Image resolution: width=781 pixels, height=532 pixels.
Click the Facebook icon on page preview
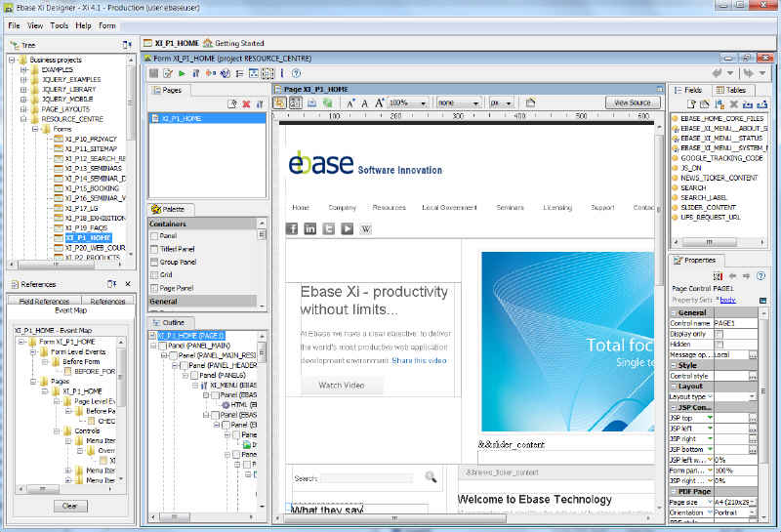292,228
